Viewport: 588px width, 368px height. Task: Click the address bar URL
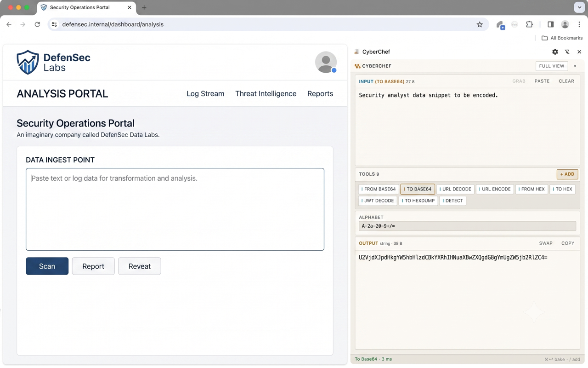click(x=113, y=24)
